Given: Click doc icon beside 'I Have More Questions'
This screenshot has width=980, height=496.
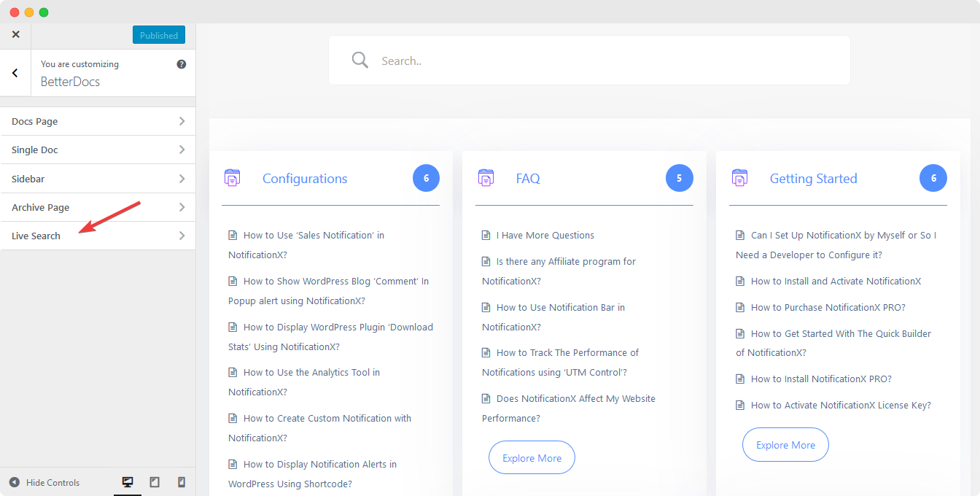Looking at the screenshot, I should coord(486,235).
